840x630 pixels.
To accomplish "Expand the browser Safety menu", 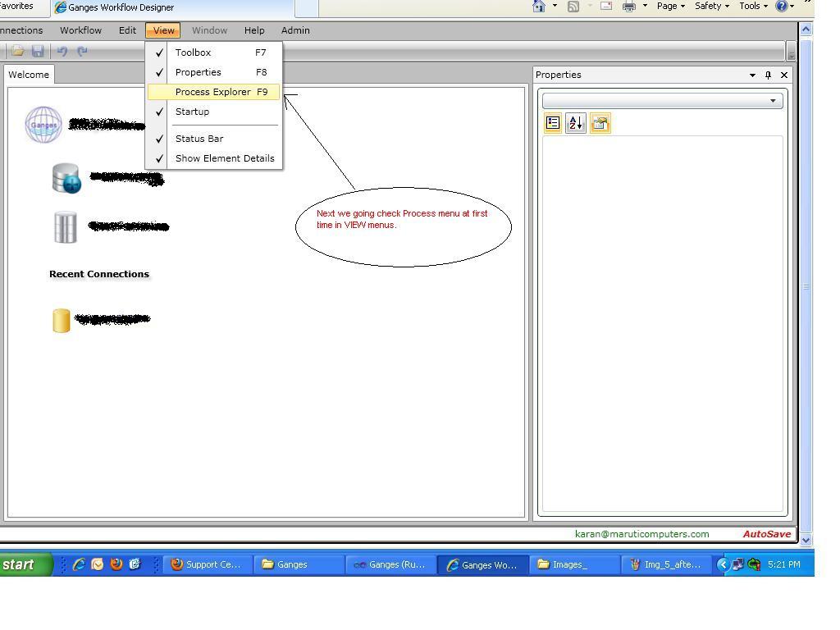I will tap(712, 6).
